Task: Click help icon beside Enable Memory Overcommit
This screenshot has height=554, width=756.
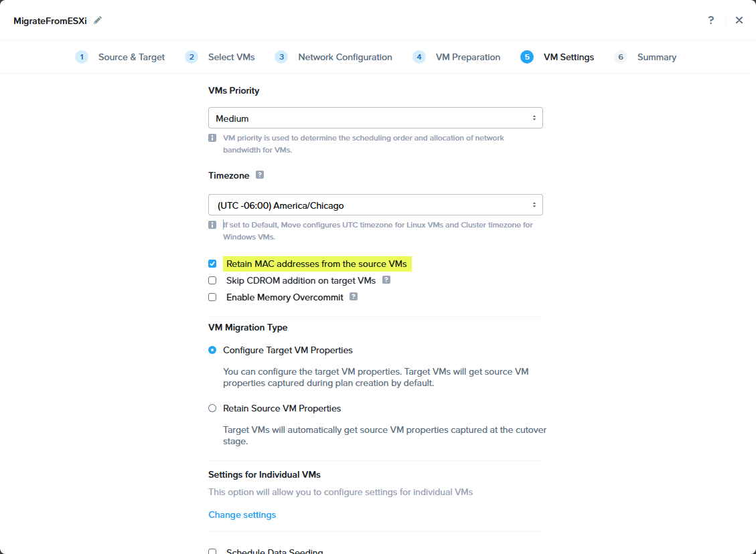Action: 354,296
